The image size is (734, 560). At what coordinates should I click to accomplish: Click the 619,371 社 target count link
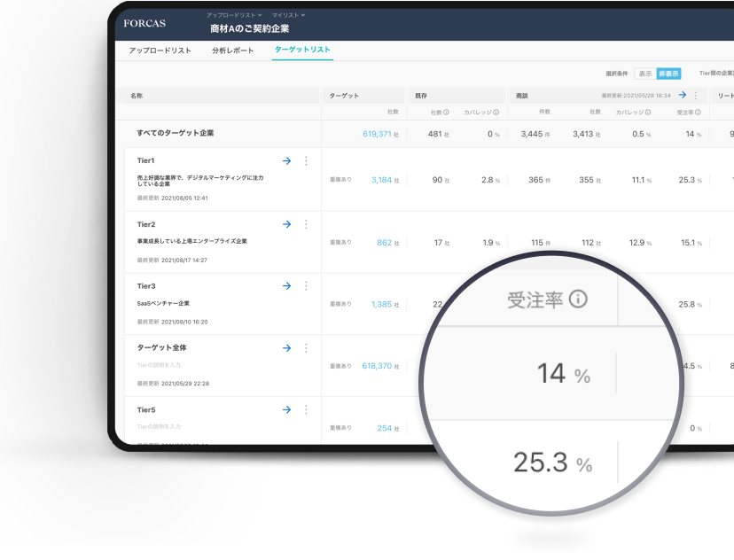(x=380, y=135)
